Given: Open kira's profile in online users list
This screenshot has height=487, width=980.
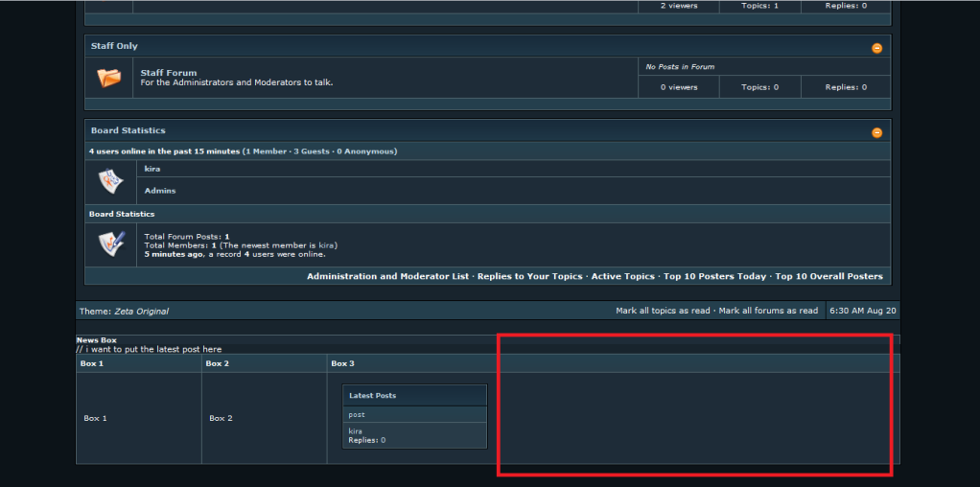Looking at the screenshot, I should click(x=152, y=169).
